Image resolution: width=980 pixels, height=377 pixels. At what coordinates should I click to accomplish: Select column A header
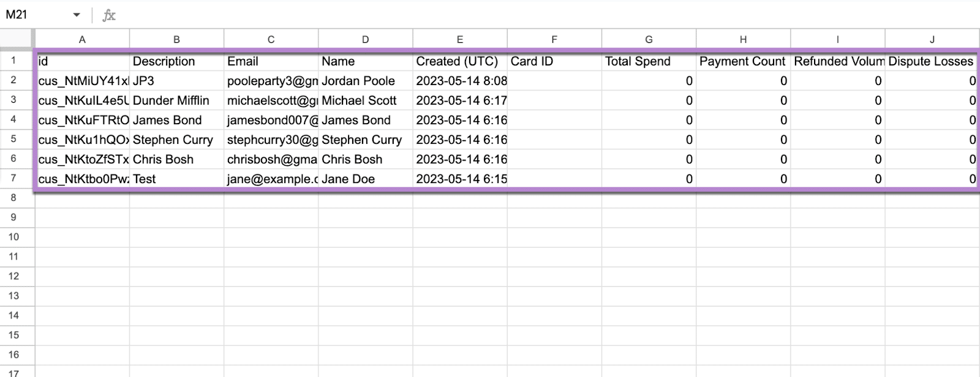pos(82,39)
